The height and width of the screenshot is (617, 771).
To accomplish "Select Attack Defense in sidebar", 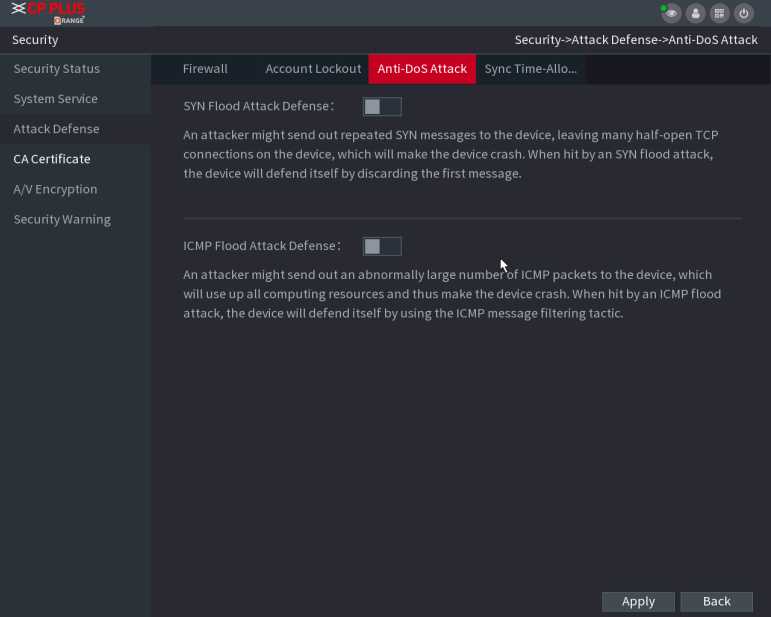I will (57, 129).
